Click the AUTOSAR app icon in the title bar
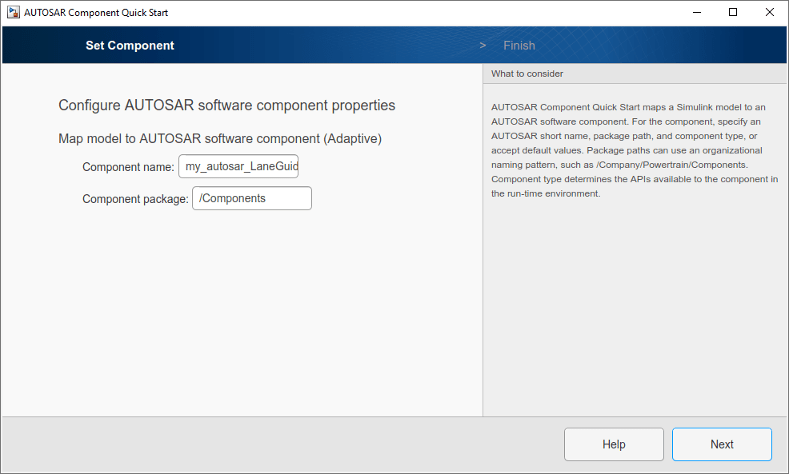Screen dimensions: 789x474 (13, 12)
